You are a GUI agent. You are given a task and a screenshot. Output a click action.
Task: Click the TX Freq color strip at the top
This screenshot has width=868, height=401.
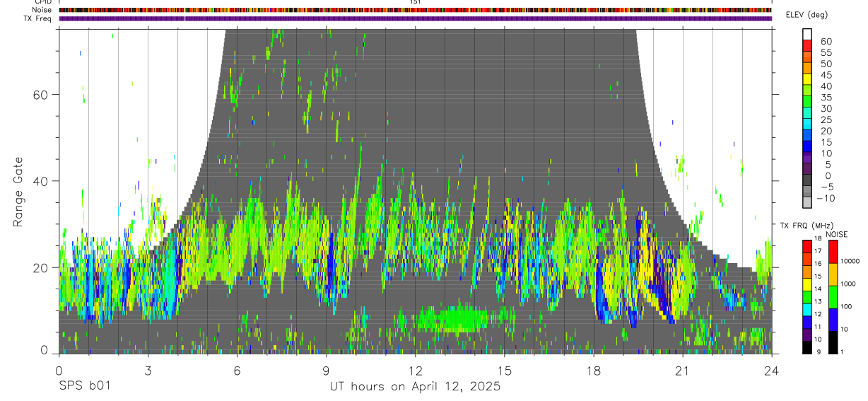[x=415, y=18]
